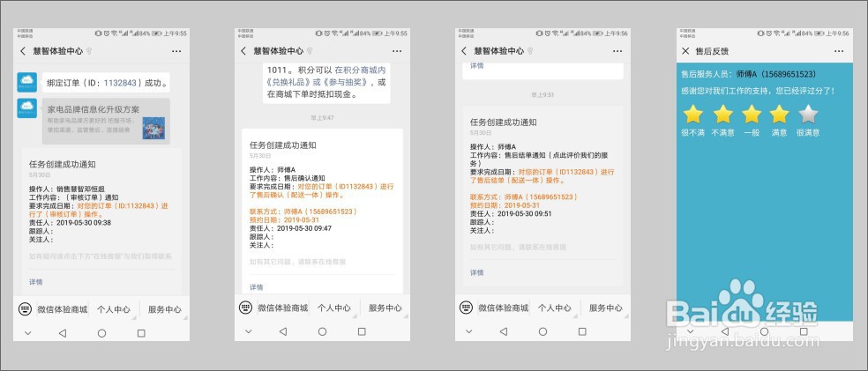Screen dimensions: 868x371
Task: Open 微信体验商城 menu on 审核订单 screen
Action: [x=62, y=309]
